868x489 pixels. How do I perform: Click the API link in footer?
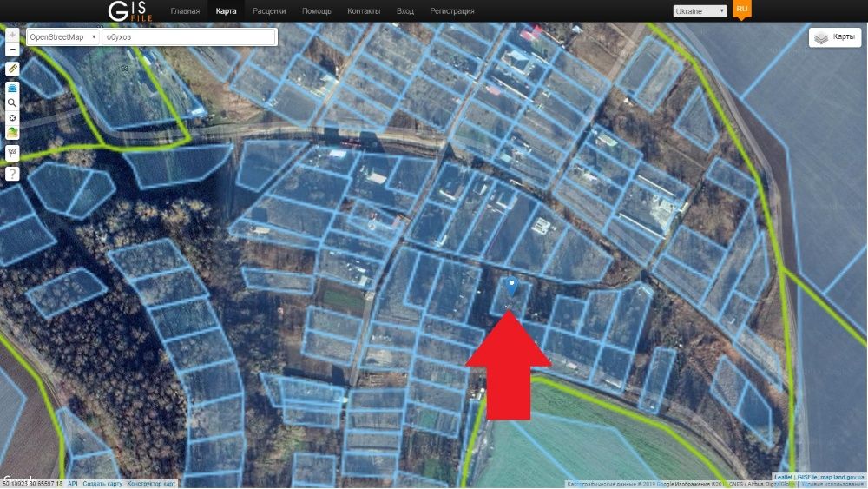(x=73, y=484)
